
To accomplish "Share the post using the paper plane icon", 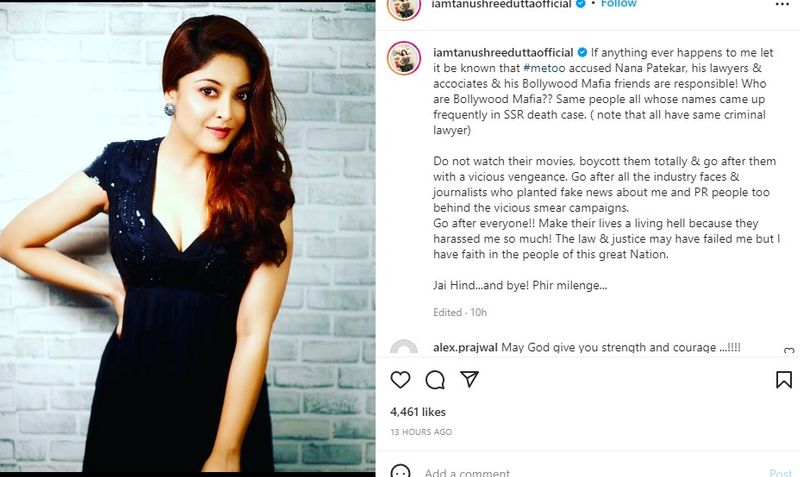I will click(470, 380).
